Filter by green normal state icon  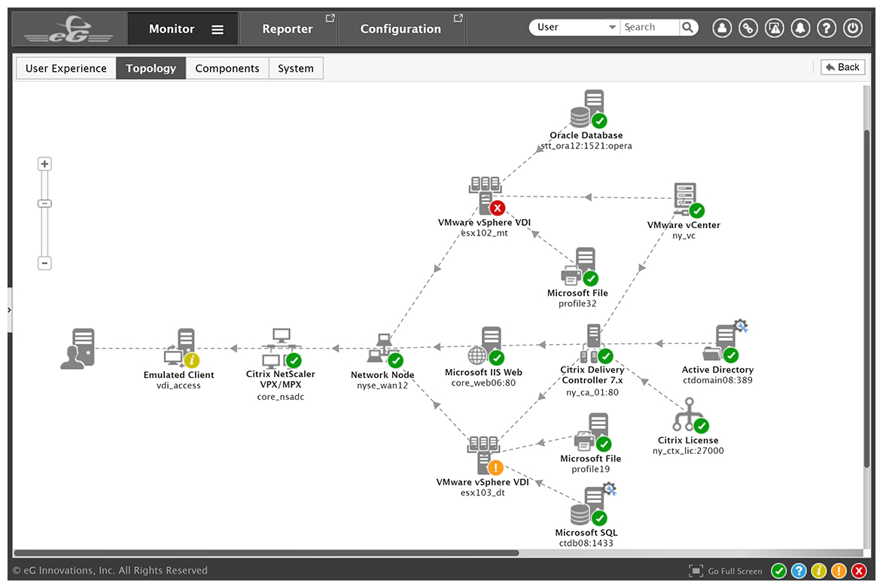click(x=779, y=571)
